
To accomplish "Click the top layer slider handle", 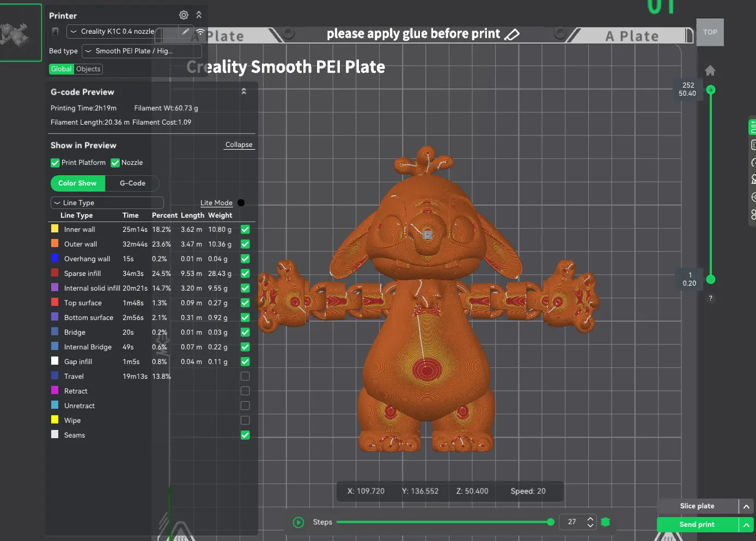I will 711,90.
